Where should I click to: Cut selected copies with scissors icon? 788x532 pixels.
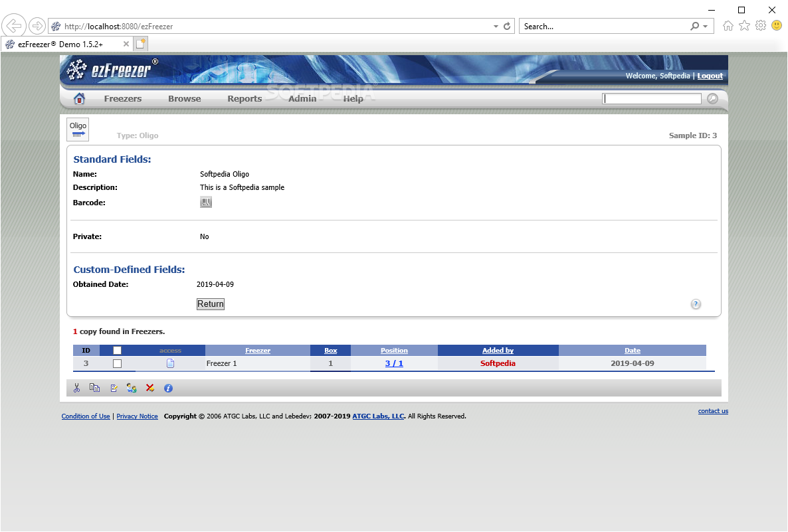77,388
